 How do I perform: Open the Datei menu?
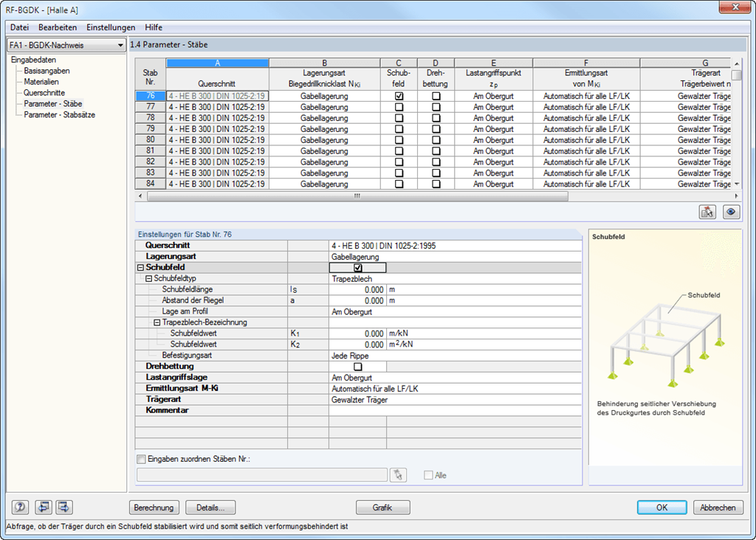tap(19, 27)
